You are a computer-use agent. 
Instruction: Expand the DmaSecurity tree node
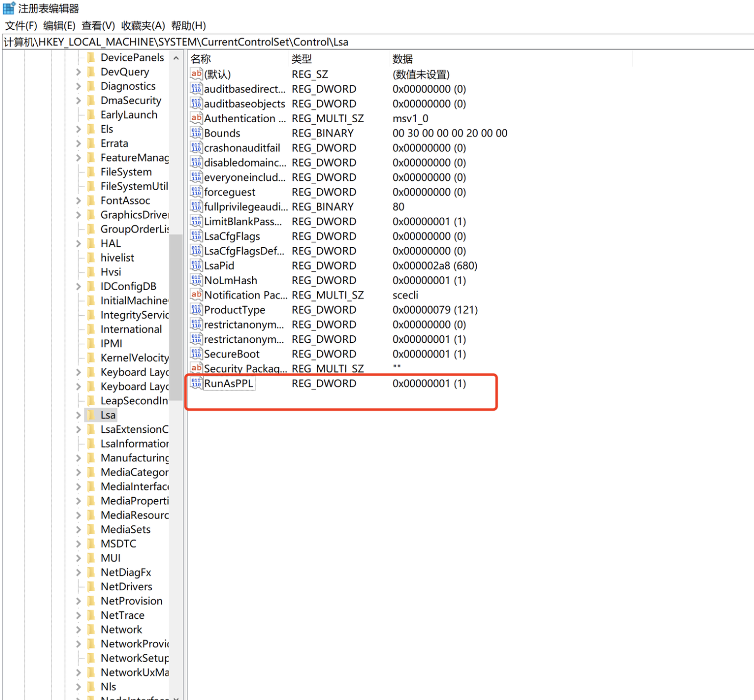tap(78, 100)
